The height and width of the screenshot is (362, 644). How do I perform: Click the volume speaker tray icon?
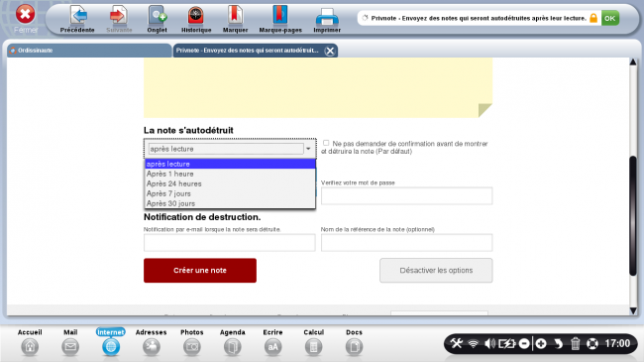coord(489,343)
